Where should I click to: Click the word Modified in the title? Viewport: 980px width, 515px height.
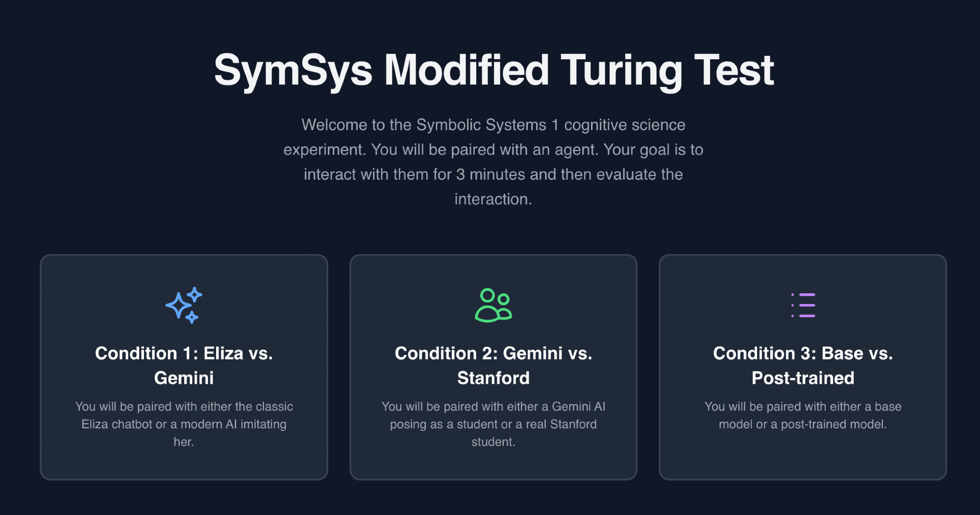coord(466,71)
